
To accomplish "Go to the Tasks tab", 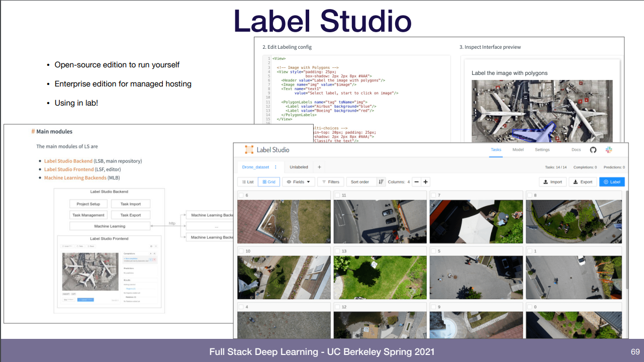I will tap(496, 150).
